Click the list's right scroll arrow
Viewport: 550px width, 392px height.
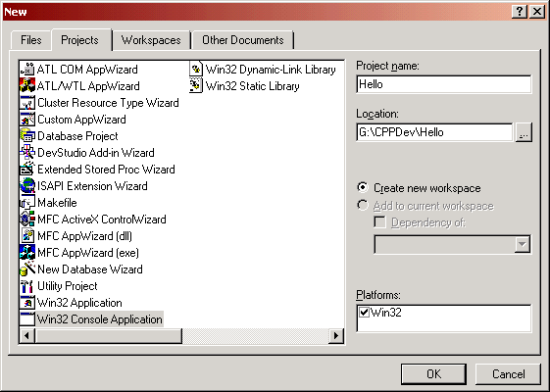[336, 336]
